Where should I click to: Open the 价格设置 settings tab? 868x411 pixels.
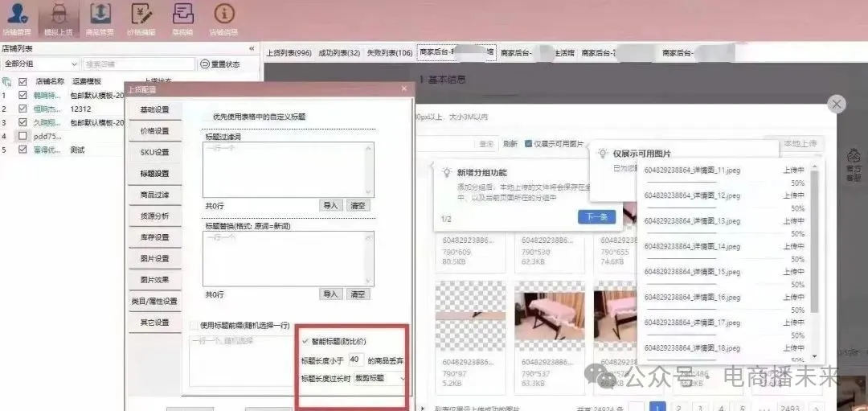154,131
